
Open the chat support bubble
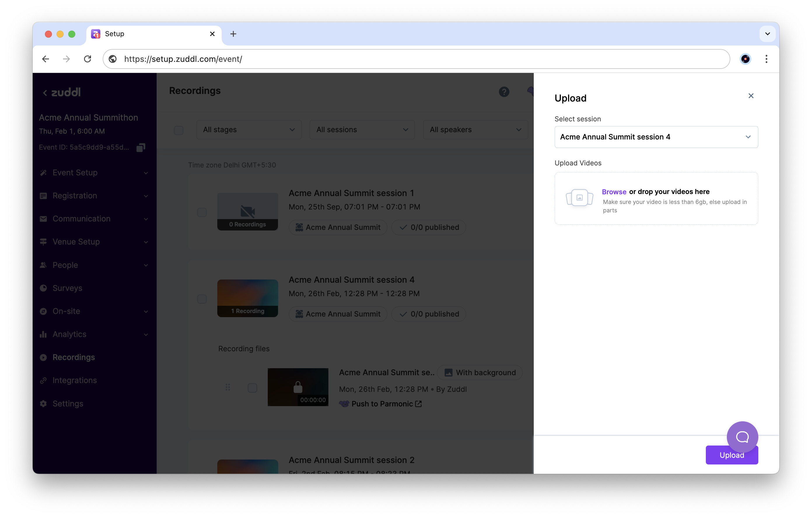pyautogui.click(x=742, y=437)
